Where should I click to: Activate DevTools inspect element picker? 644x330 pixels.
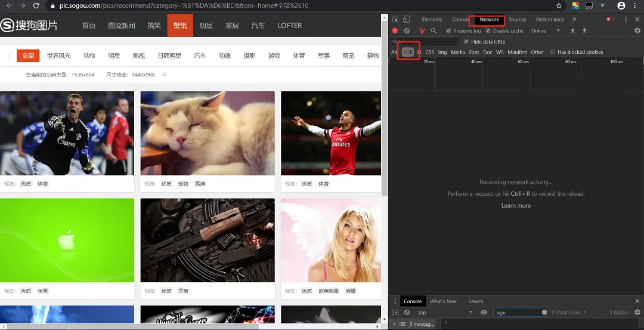pyautogui.click(x=395, y=19)
